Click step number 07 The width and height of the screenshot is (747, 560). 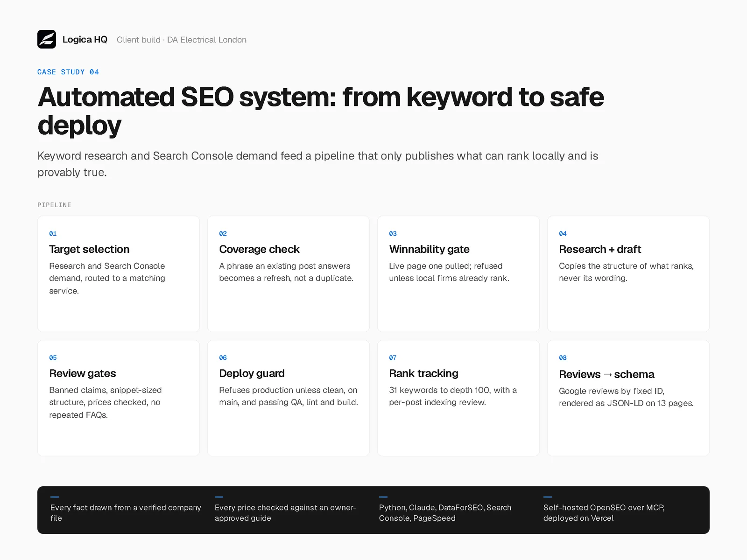[x=393, y=357]
